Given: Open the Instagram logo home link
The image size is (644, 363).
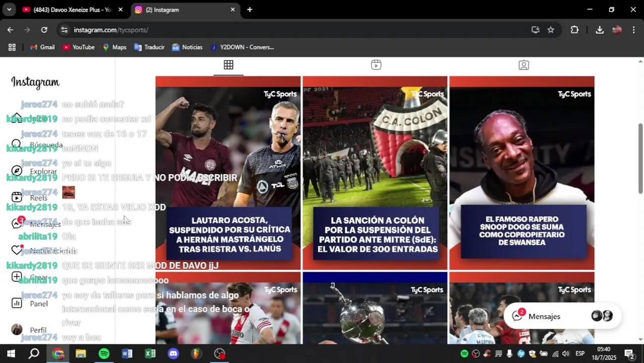Looking at the screenshot, I should [35, 82].
